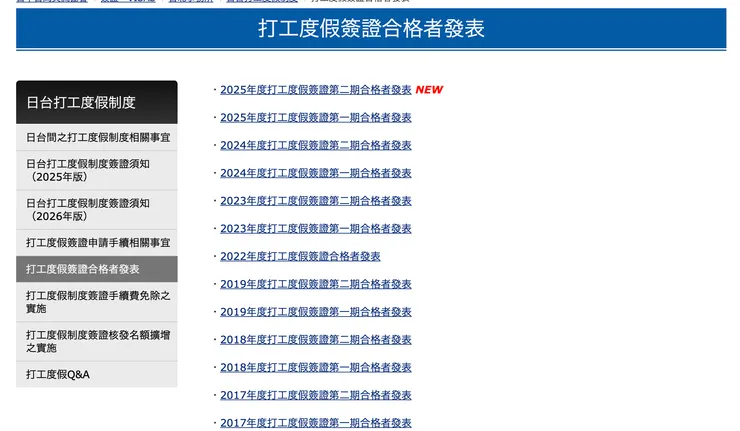Select 打工度假制度簽證手續費免除之實施 sidebar item

(x=97, y=302)
